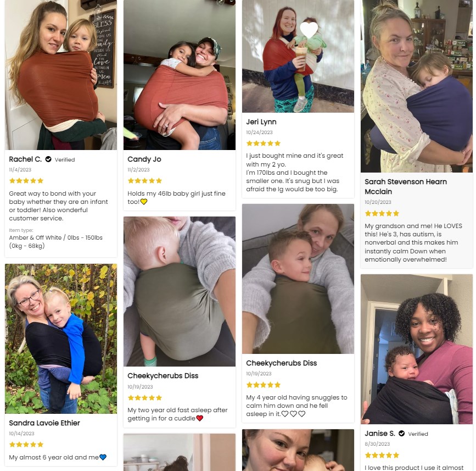Click the Verified label next to Janise S.
The image size is (476, 471).
[418, 434]
